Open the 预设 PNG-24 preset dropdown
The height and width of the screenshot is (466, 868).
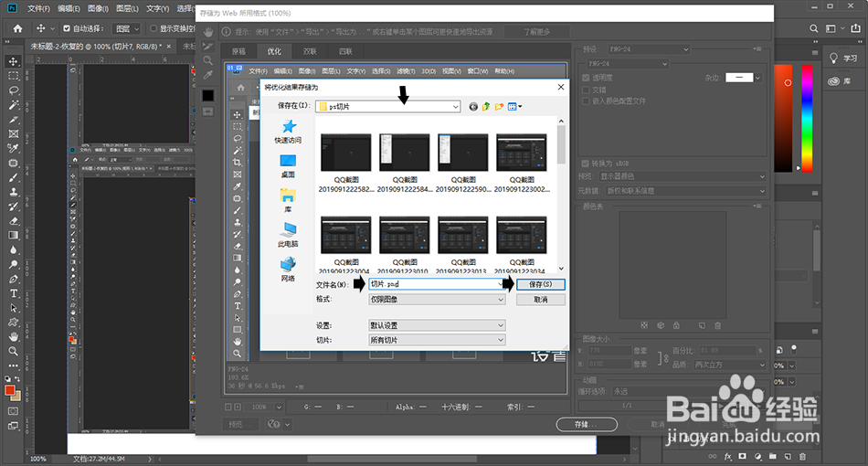(649, 49)
